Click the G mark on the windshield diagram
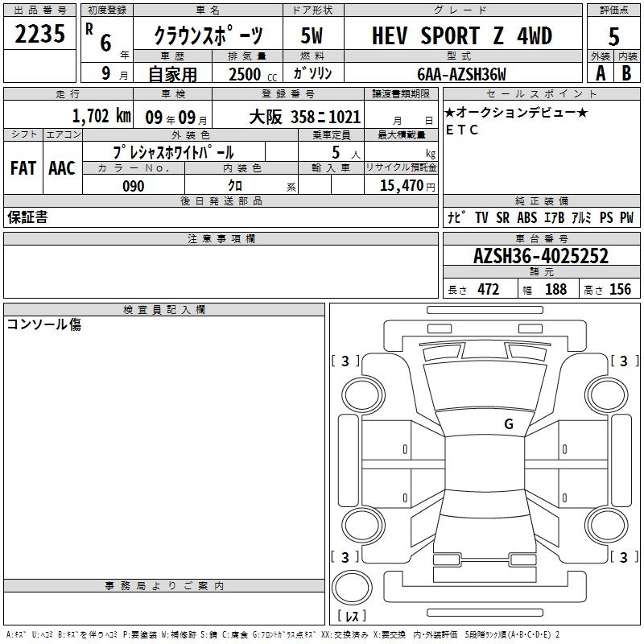 (x=508, y=424)
